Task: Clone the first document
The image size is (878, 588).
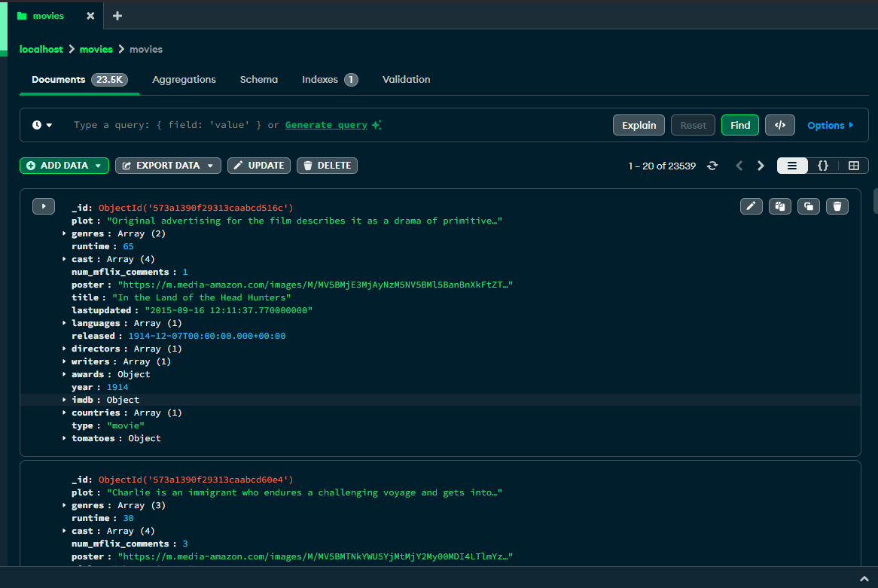Action: tap(809, 206)
